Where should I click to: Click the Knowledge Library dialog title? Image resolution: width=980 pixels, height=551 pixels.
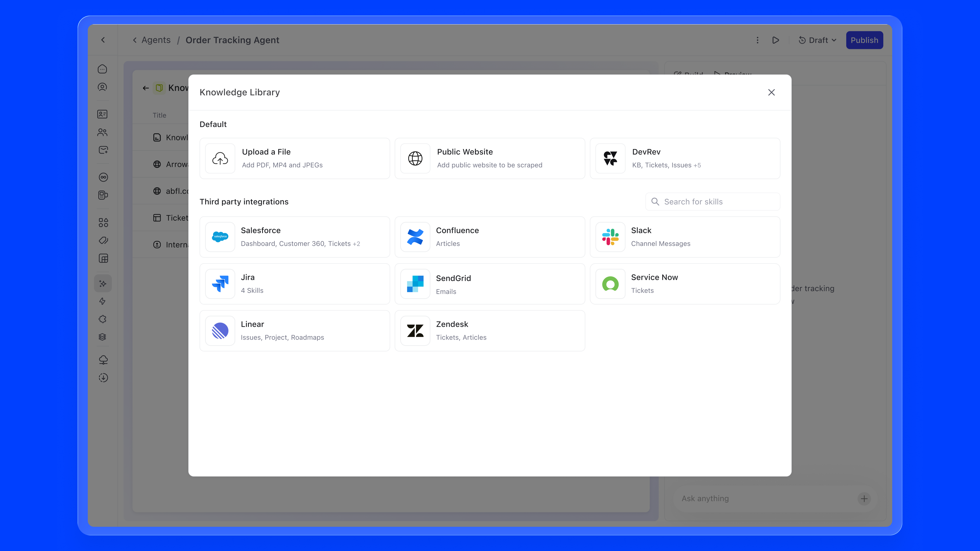[240, 92]
